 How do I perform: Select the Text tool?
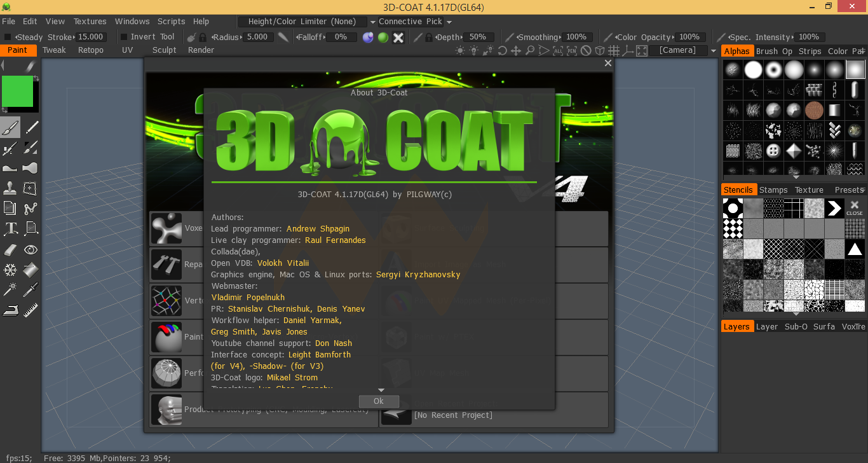tap(10, 228)
